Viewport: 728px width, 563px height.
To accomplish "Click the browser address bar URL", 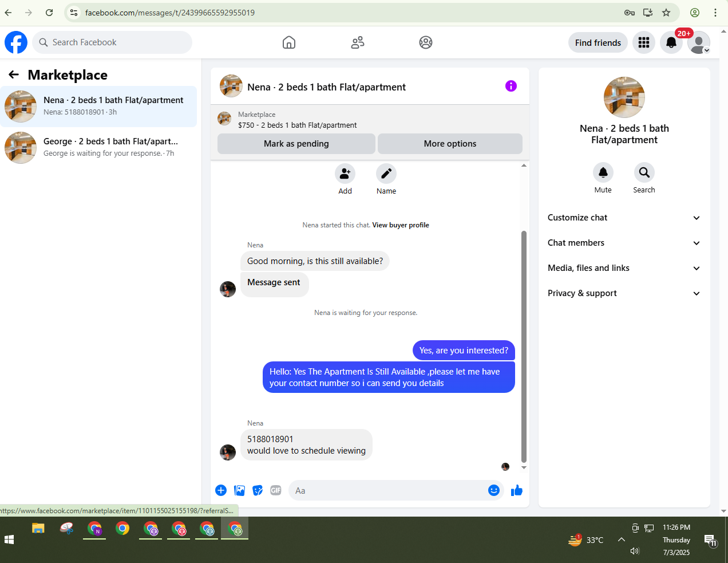I will tap(170, 13).
